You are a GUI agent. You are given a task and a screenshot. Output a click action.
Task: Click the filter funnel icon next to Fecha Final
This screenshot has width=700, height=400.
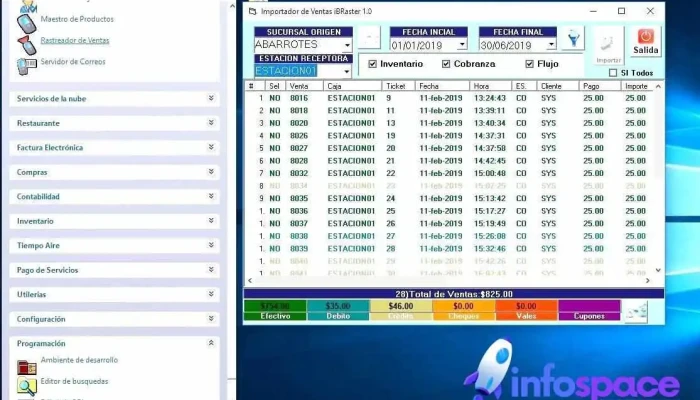tap(573, 39)
